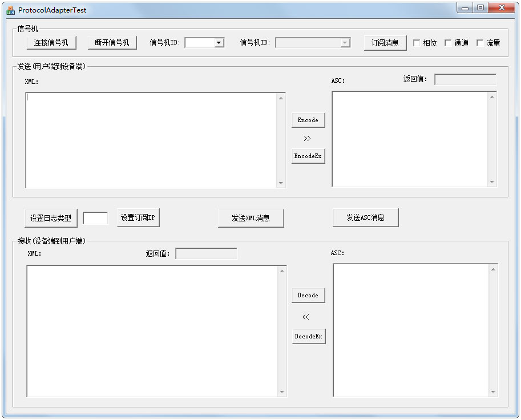The height and width of the screenshot is (420, 521).
Task: Click 断开信号机 button
Action: point(112,43)
